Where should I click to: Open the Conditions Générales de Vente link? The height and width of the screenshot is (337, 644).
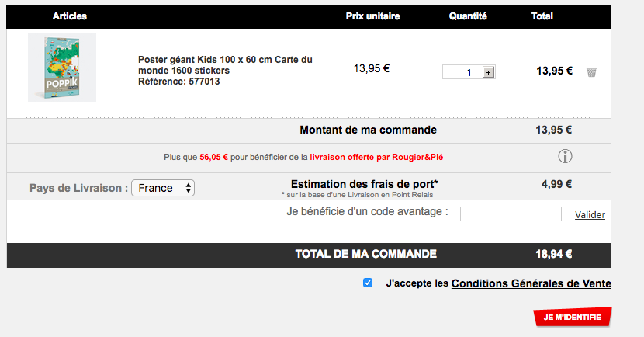click(531, 283)
